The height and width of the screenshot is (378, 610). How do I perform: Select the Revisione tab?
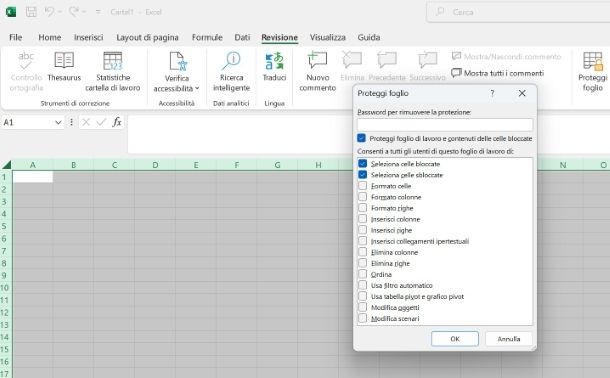pos(279,37)
